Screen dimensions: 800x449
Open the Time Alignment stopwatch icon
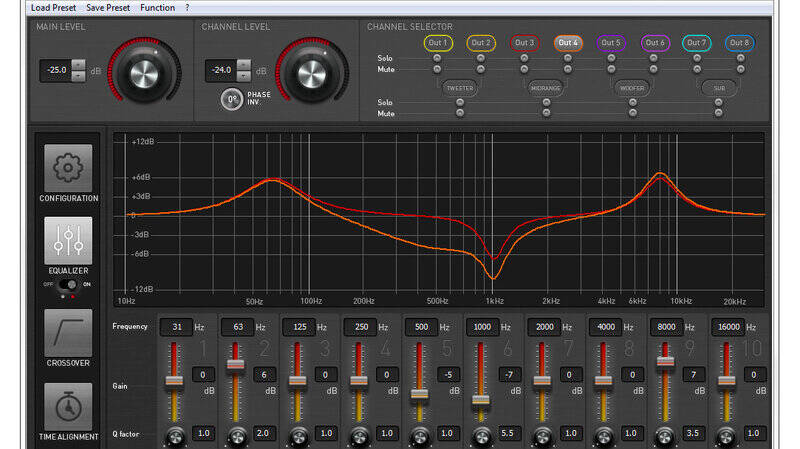pyautogui.click(x=68, y=407)
